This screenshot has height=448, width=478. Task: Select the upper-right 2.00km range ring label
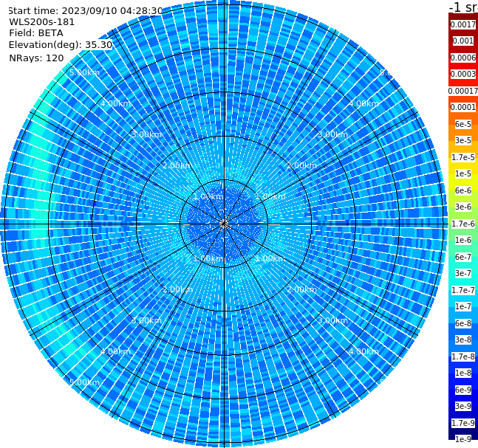click(301, 165)
